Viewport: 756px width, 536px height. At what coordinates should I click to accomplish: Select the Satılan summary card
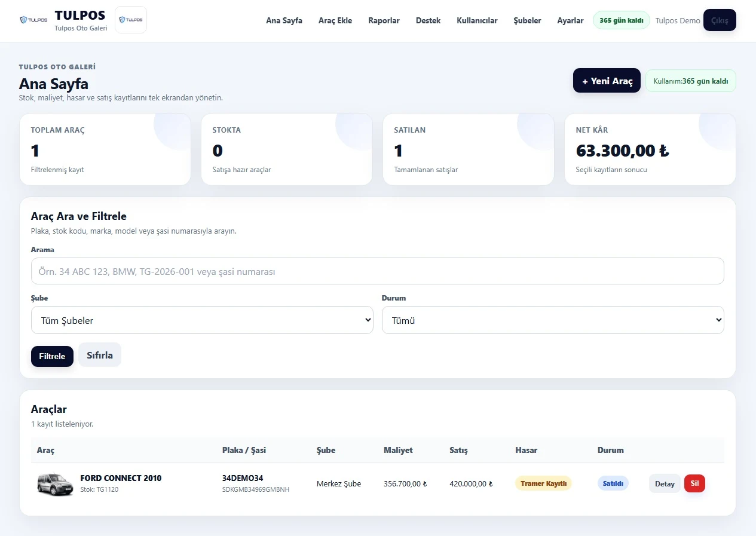tap(469, 149)
